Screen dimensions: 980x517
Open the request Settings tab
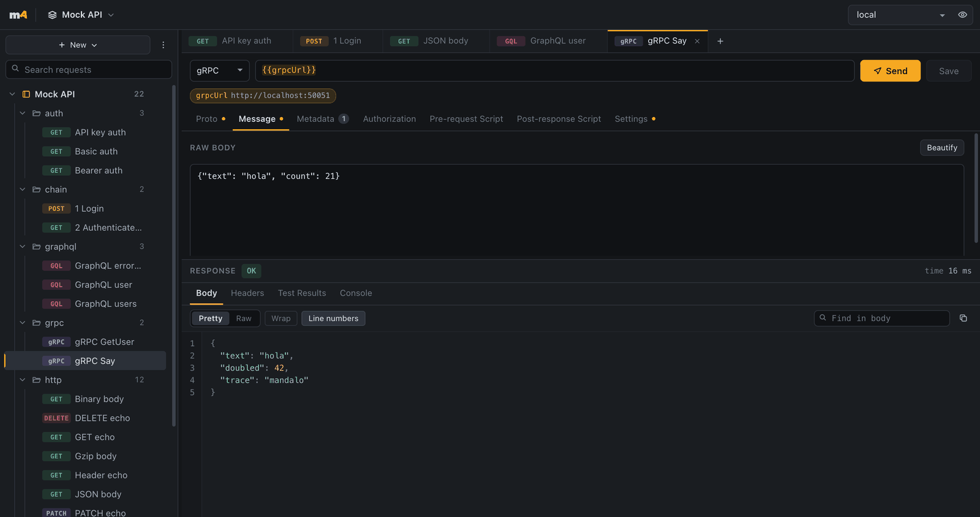[x=635, y=119]
